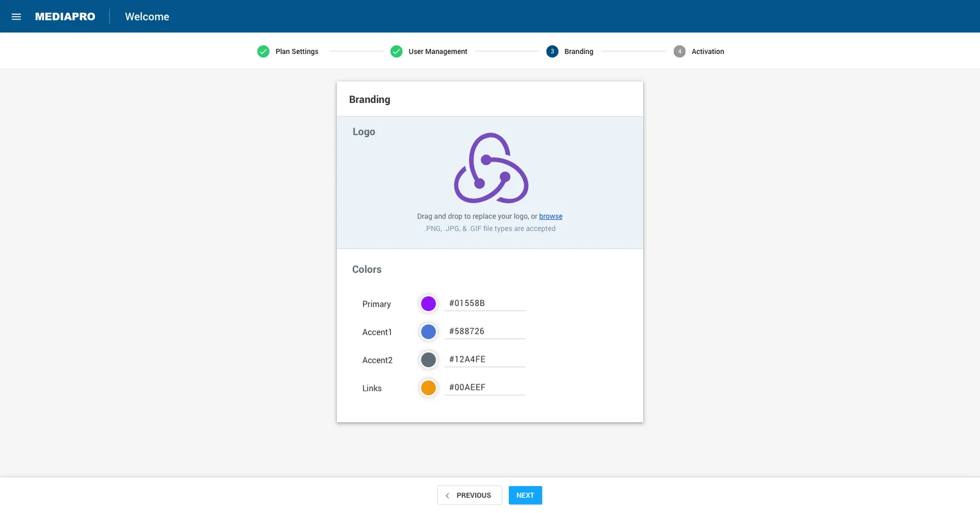Edit the Primary hex field #01558B
The image size is (980, 513).
(x=484, y=303)
